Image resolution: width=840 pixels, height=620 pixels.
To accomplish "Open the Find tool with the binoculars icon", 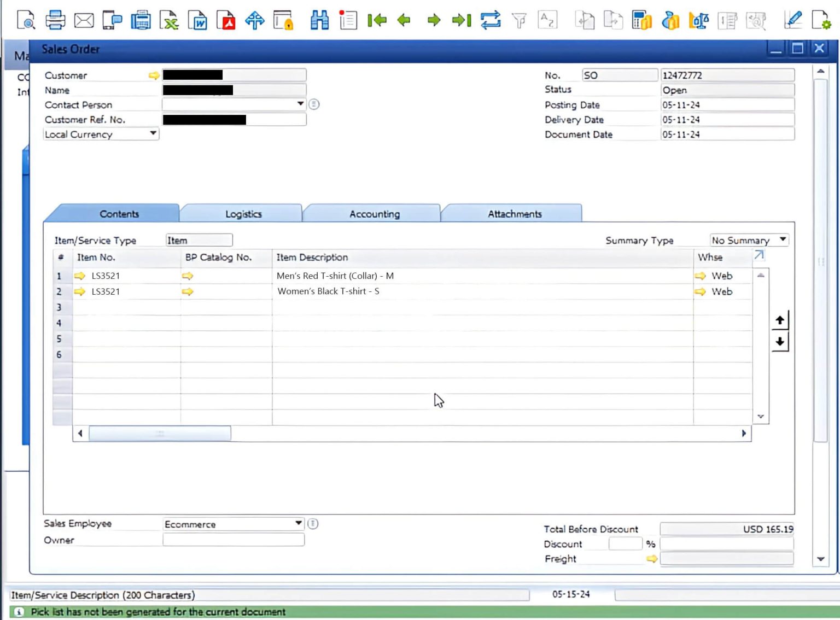I will coord(319,20).
